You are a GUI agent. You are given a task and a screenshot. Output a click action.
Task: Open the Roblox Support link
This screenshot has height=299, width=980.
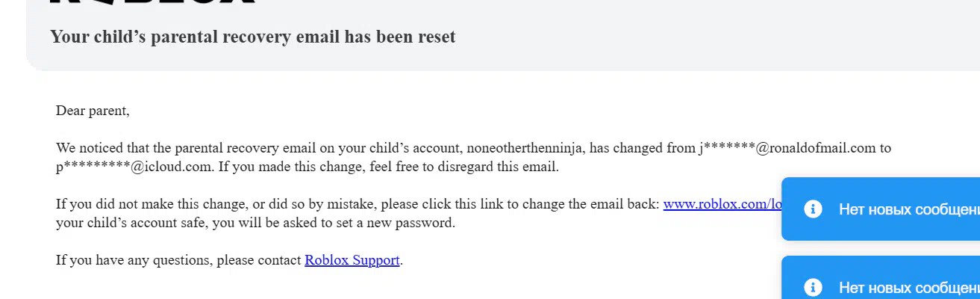click(x=352, y=260)
